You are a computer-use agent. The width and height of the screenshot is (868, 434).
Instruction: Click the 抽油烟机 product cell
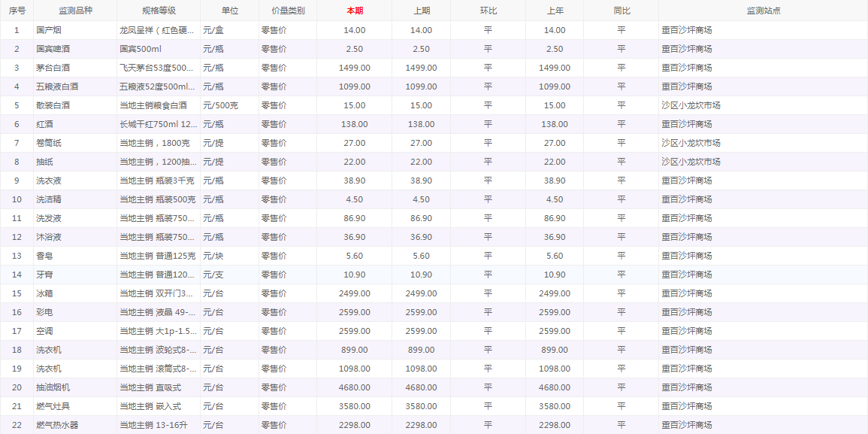pyautogui.click(x=53, y=387)
